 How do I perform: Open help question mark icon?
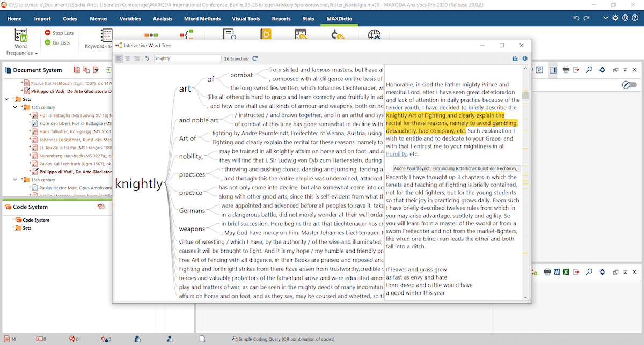636,18
